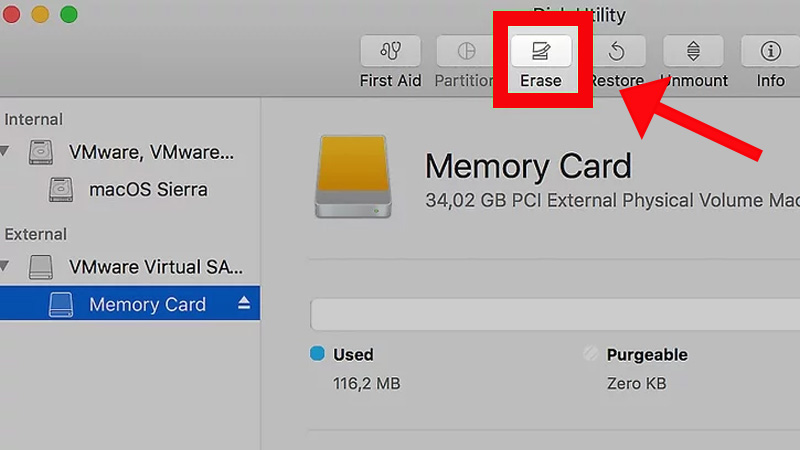Select Memory Card in the sidebar

coord(147,305)
